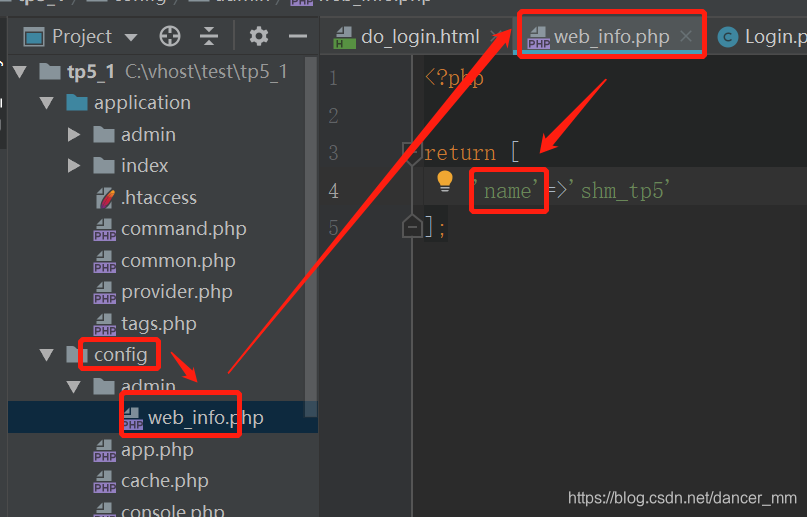This screenshot has width=807, height=517.
Task: Click the Project window icon
Action: (x=34, y=37)
